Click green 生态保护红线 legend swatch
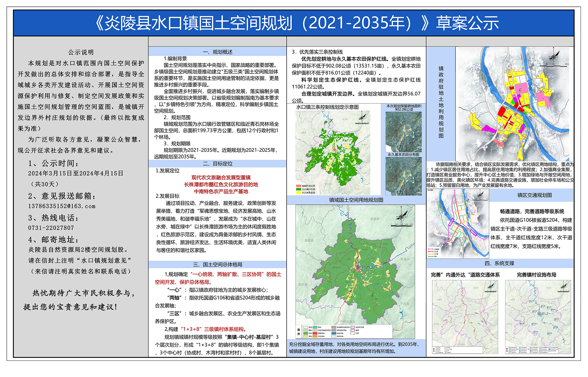The width and height of the screenshot is (588, 377). [299, 189]
